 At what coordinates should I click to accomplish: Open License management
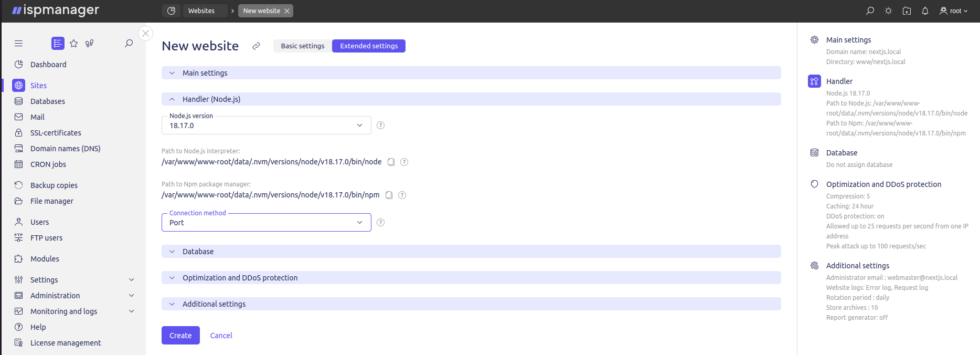(66, 343)
